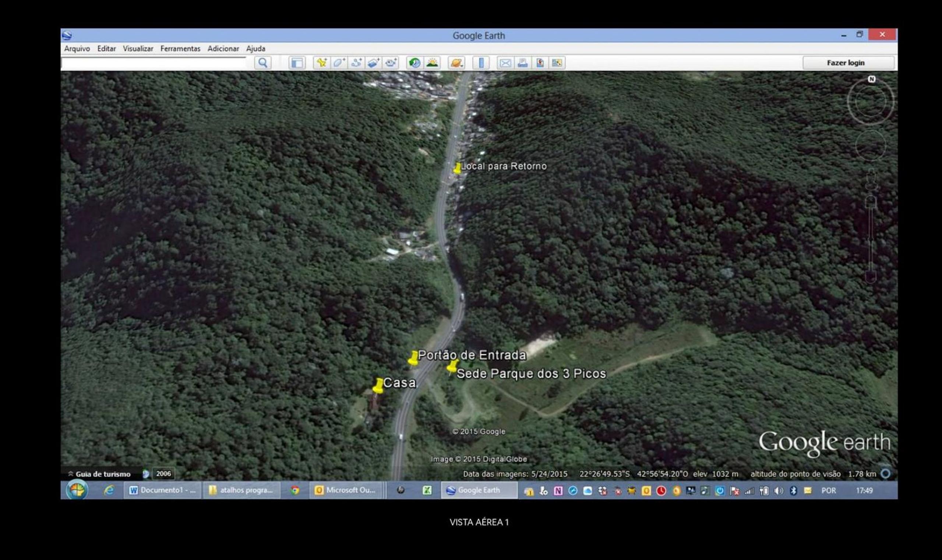Image resolution: width=942 pixels, height=560 pixels.
Task: Click the coordinates readout 22°26'49.53"S
Action: tap(604, 474)
